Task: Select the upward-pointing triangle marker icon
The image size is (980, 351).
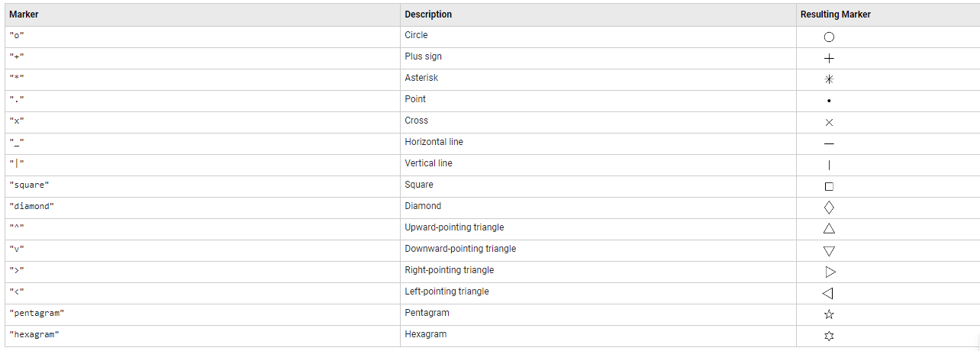Action: [829, 228]
